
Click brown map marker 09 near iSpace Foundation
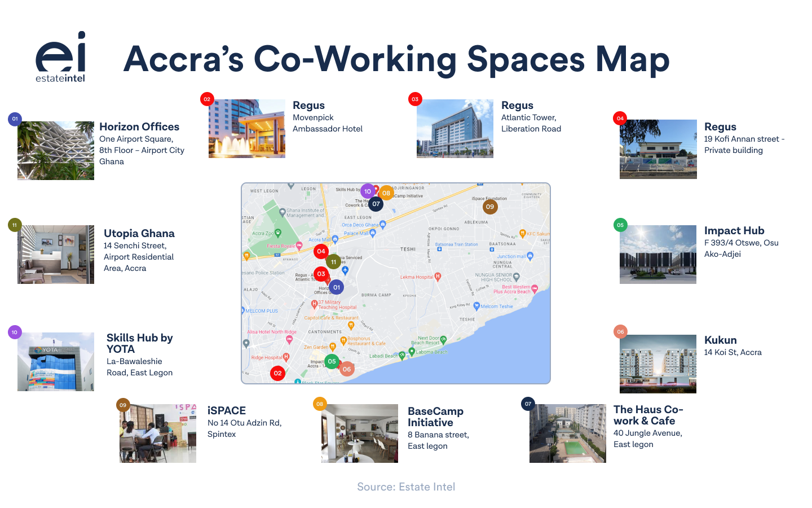pos(490,207)
